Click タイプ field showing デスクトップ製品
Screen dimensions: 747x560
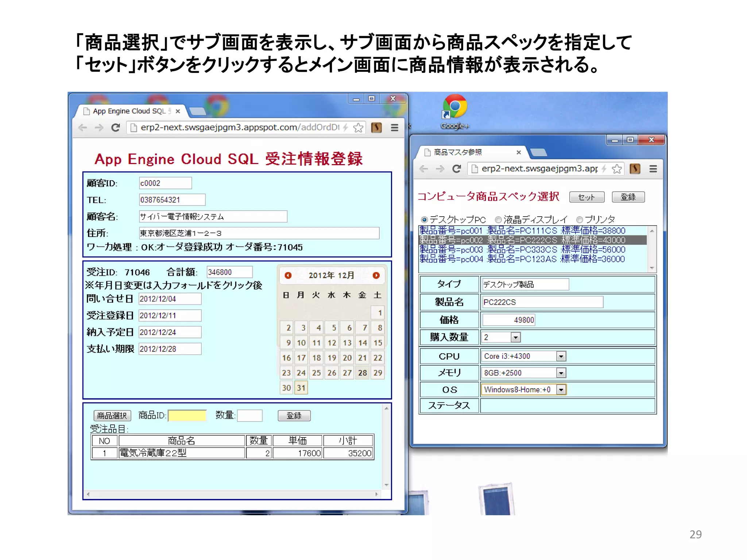click(x=525, y=284)
